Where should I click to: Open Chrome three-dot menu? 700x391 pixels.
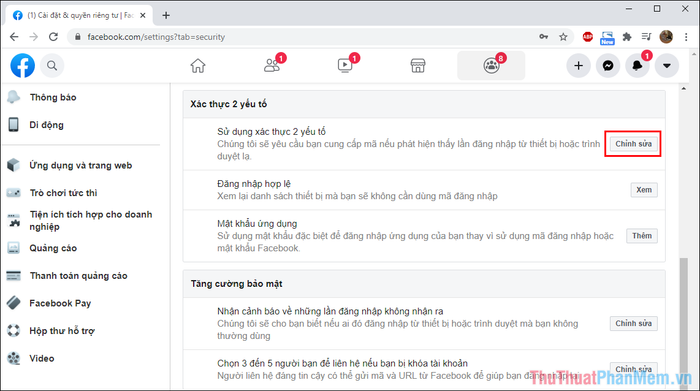(686, 37)
